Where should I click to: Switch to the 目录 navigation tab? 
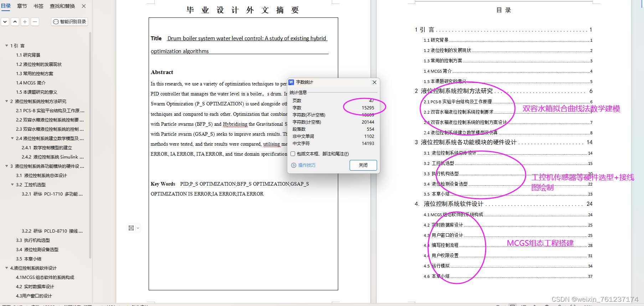coord(6,6)
